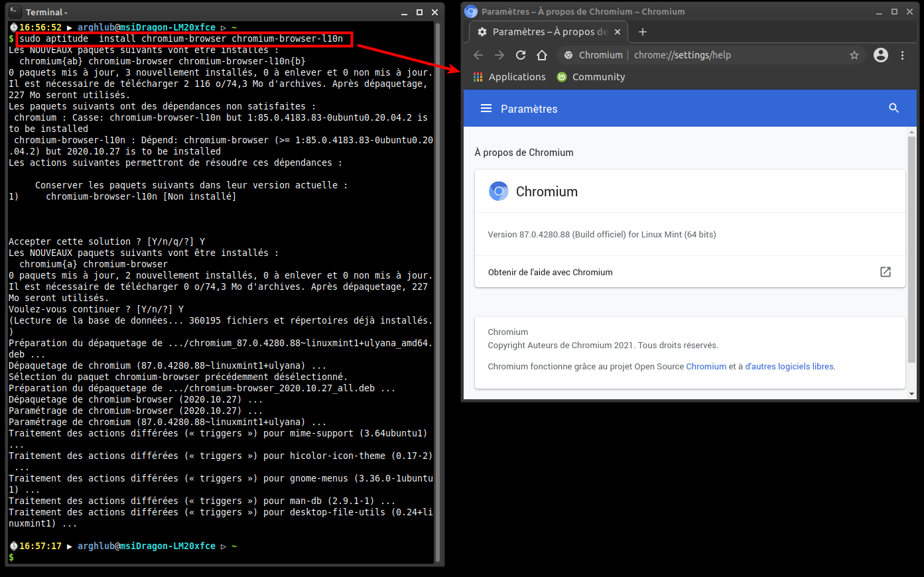The width and height of the screenshot is (924, 577).
Task: Close the Chromium window
Action: [909, 11]
